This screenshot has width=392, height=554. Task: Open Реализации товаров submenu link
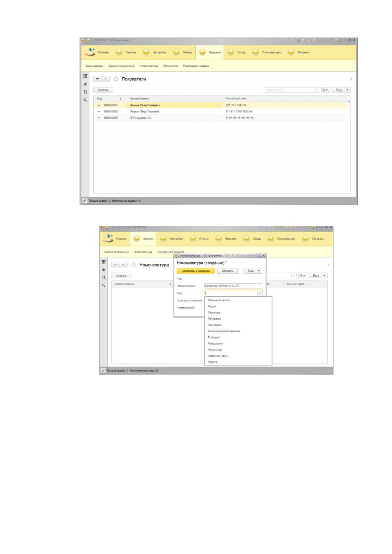(x=196, y=66)
